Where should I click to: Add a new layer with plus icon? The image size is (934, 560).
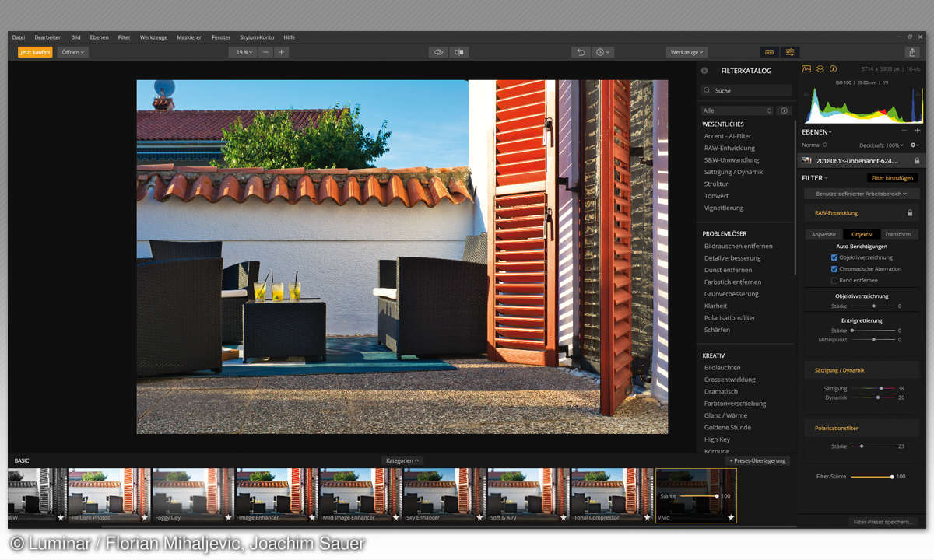[917, 131]
